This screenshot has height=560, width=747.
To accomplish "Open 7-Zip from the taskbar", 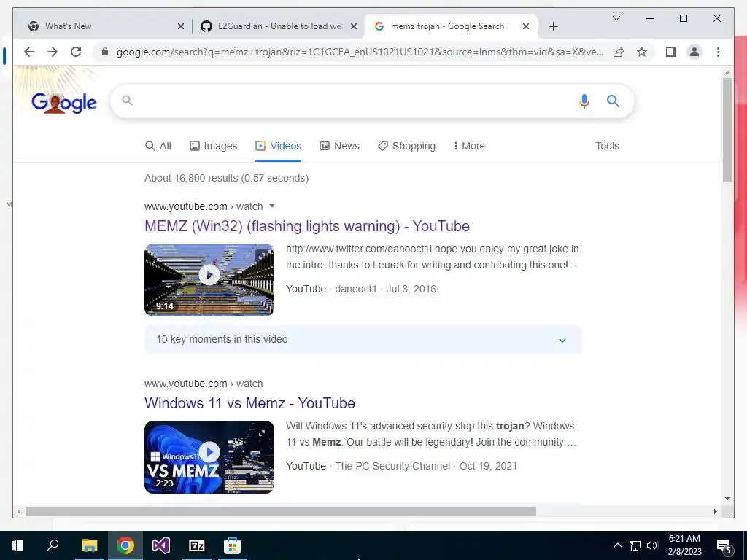I will (197, 545).
